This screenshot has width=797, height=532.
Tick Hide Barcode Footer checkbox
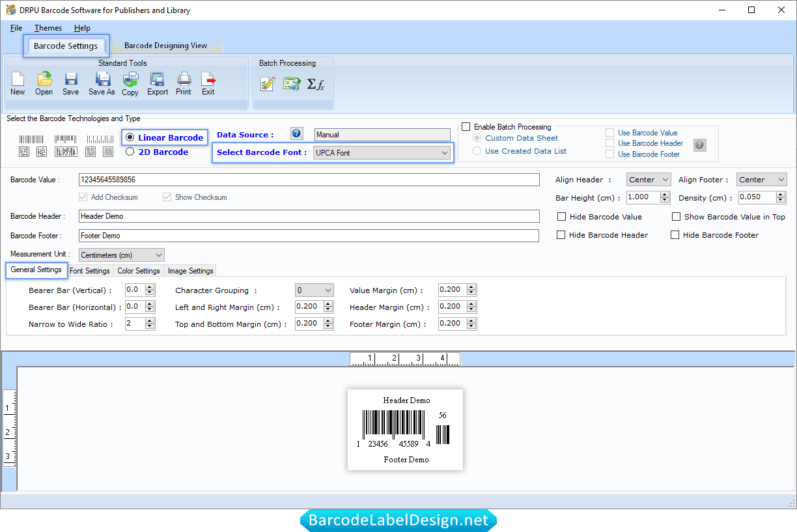(675, 235)
